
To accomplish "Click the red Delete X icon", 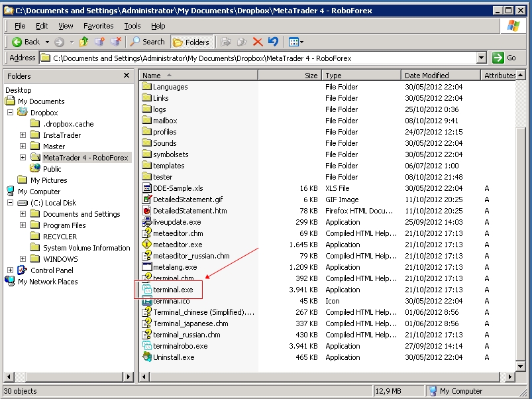I will pyautogui.click(x=258, y=42).
